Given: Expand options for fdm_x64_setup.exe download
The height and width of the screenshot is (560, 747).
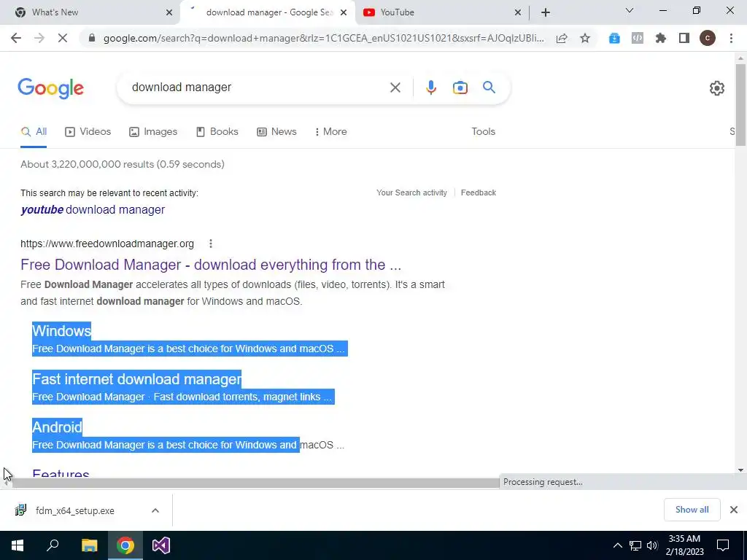Looking at the screenshot, I should [155, 510].
